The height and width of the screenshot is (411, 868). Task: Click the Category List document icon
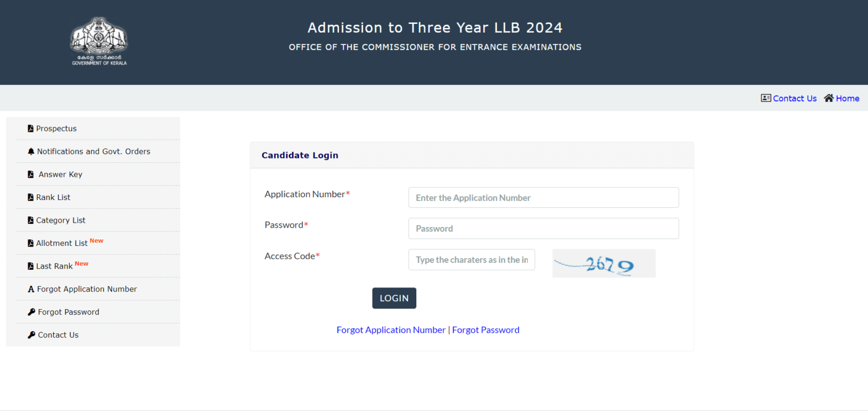tap(30, 220)
